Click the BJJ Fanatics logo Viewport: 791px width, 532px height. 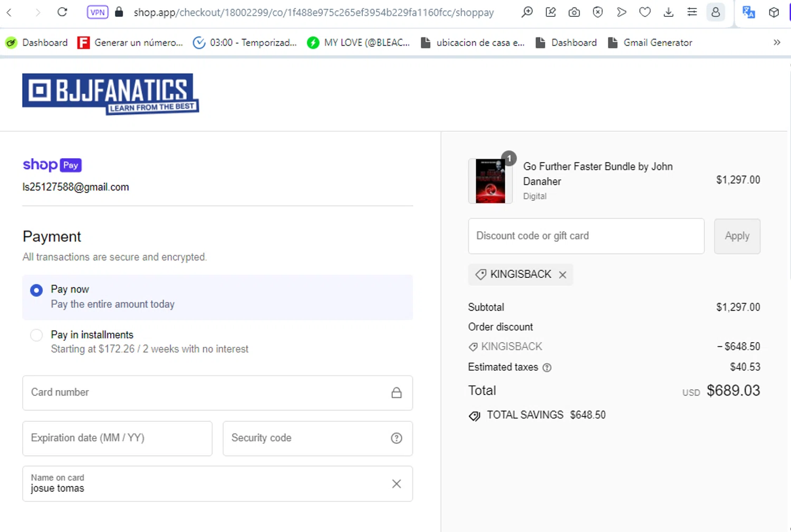pos(110,94)
